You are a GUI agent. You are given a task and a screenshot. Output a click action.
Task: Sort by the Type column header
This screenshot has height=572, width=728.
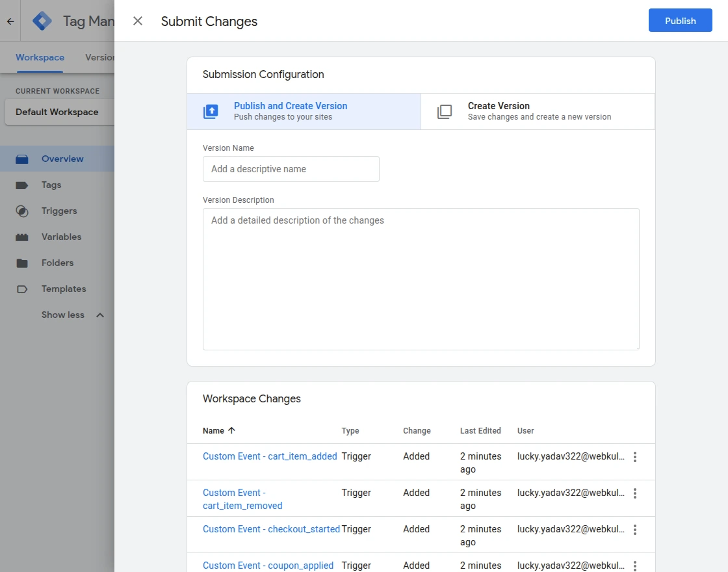pos(350,431)
